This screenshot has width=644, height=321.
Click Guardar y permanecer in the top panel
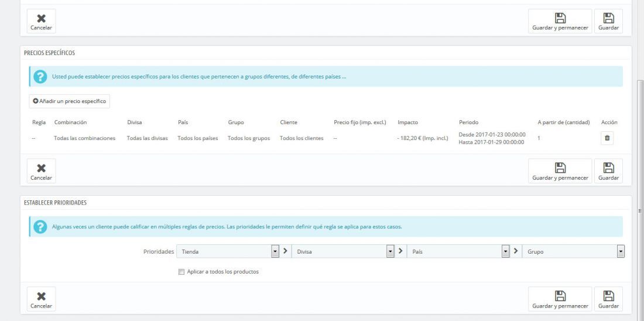click(560, 21)
